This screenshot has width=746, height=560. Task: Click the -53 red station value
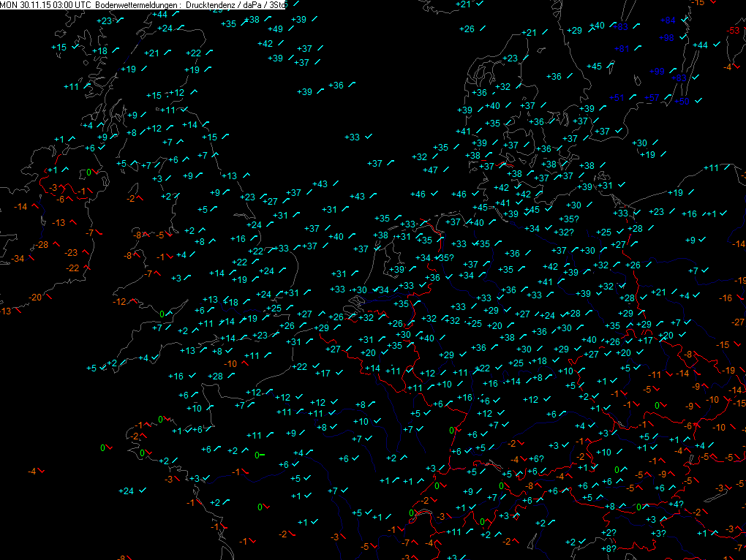(733, 31)
